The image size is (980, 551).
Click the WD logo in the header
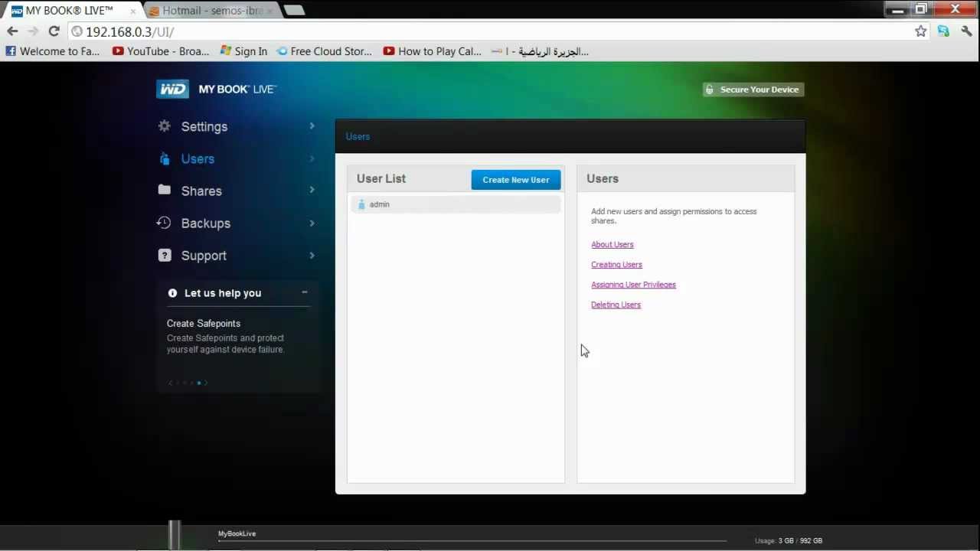(172, 89)
